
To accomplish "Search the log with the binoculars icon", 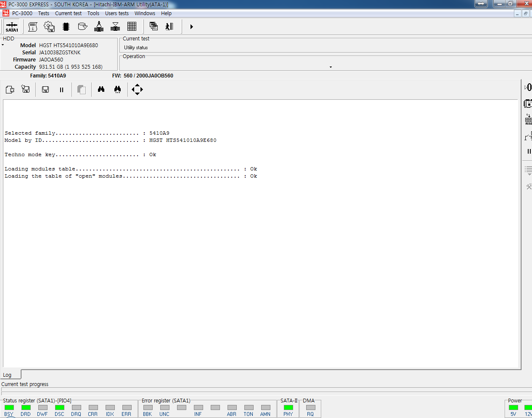I will [x=101, y=89].
